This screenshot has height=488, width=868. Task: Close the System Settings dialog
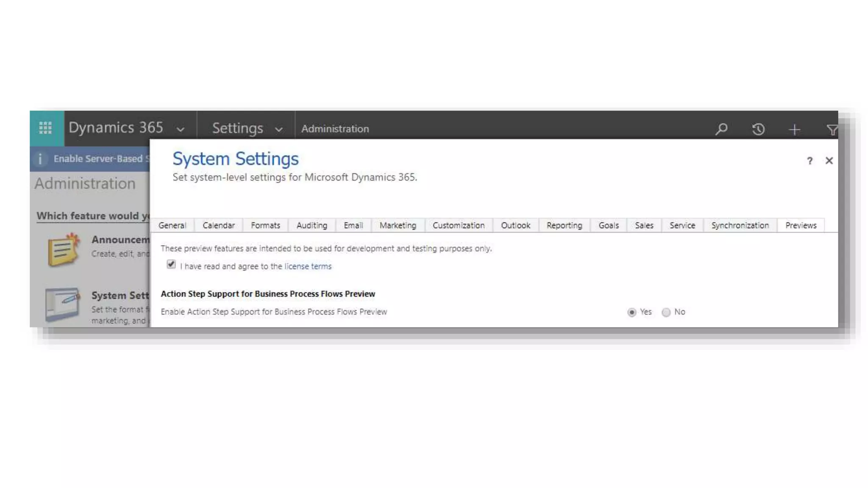(x=829, y=161)
